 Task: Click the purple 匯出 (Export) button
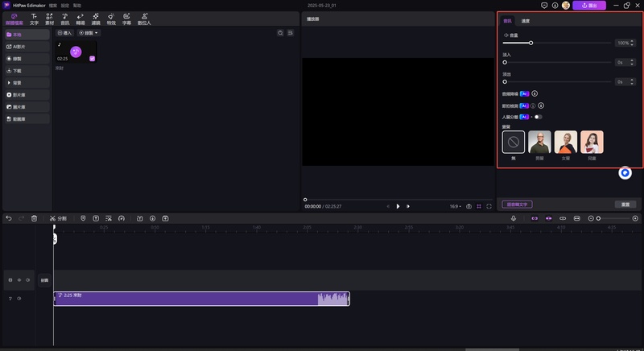589,6
